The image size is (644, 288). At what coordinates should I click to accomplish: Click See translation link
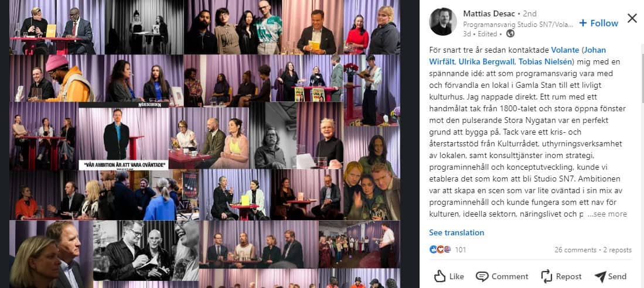pos(456,232)
